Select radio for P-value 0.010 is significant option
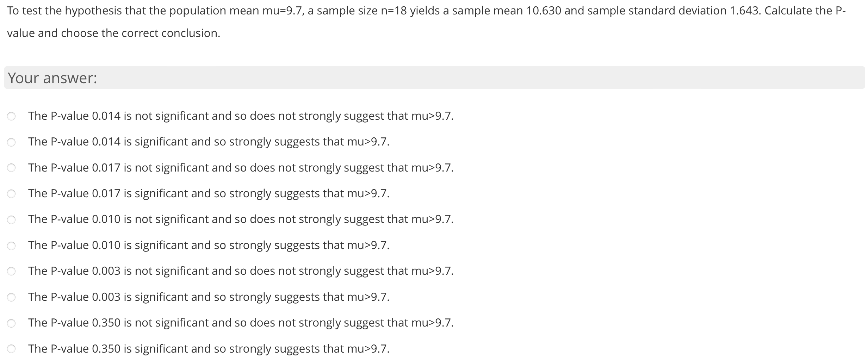The width and height of the screenshot is (868, 360). pos(12,245)
